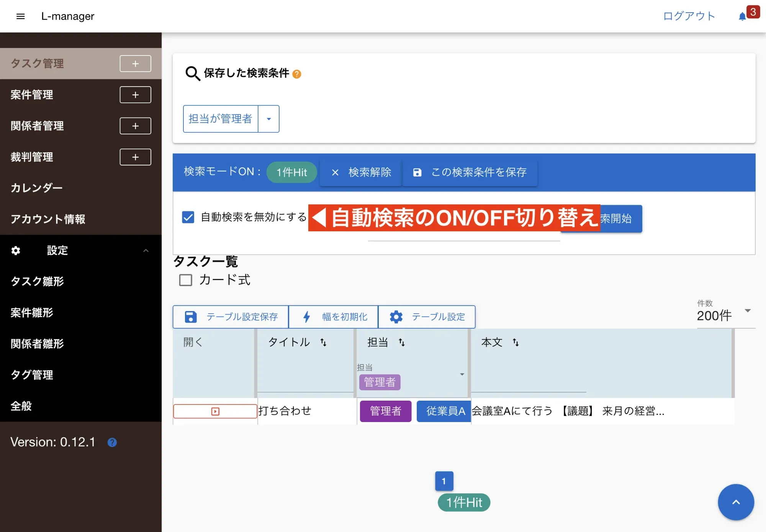Click the purple 管理者 tag in task row
Viewport: 766px width, 532px height.
(x=385, y=411)
